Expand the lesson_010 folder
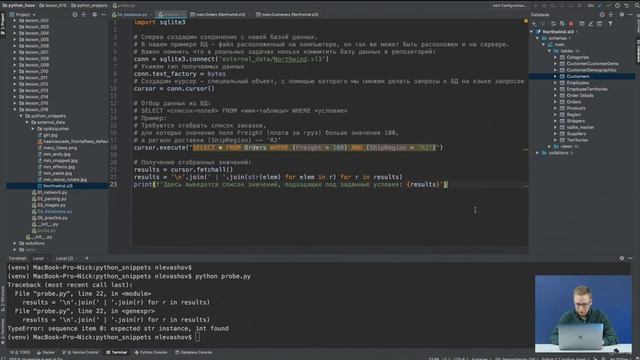 tap(15, 71)
